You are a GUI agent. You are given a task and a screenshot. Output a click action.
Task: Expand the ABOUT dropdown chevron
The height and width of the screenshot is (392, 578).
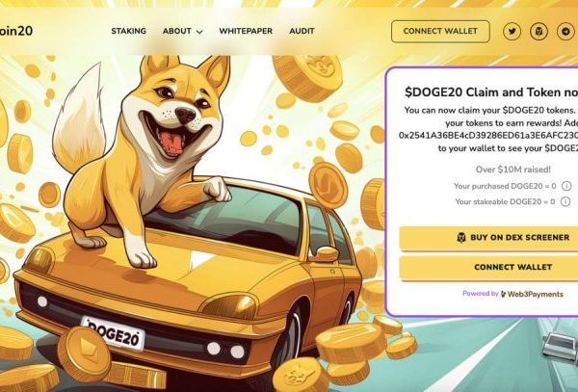click(x=199, y=32)
